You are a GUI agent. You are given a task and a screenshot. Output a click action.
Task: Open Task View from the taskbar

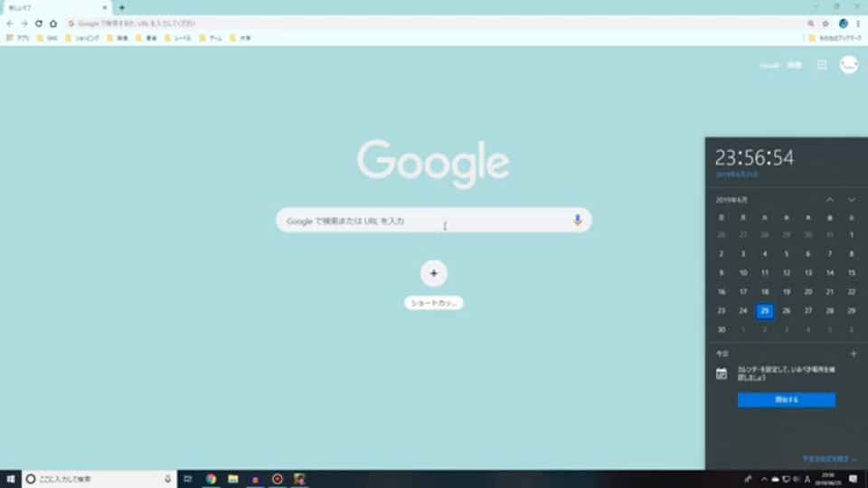188,479
